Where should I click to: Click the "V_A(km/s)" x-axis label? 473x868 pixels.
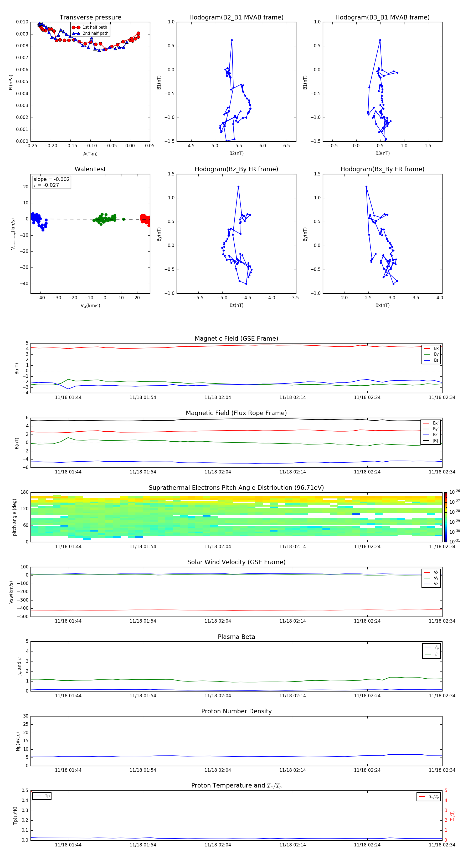click(x=90, y=306)
